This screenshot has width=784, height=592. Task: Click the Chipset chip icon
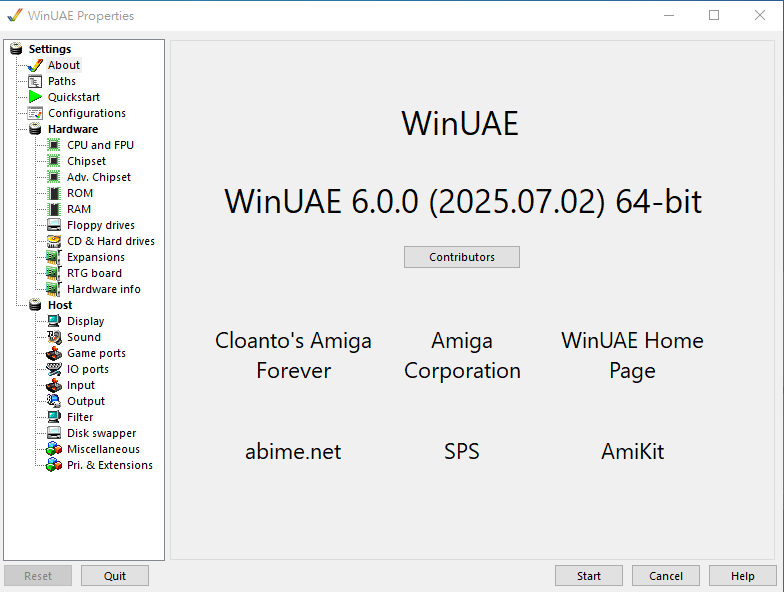coord(54,161)
